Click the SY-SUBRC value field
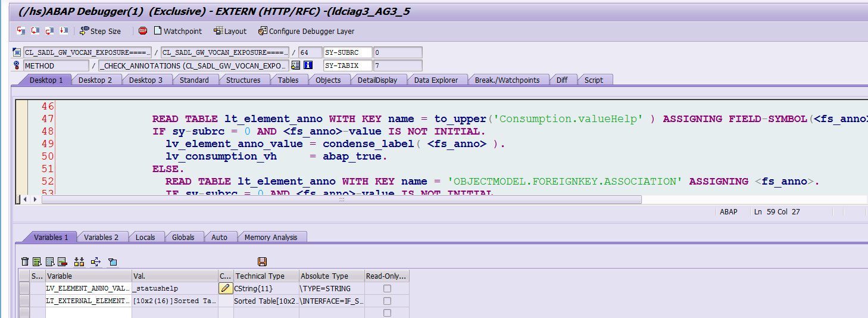Viewport: 868px width, 318px height. pyautogui.click(x=398, y=52)
